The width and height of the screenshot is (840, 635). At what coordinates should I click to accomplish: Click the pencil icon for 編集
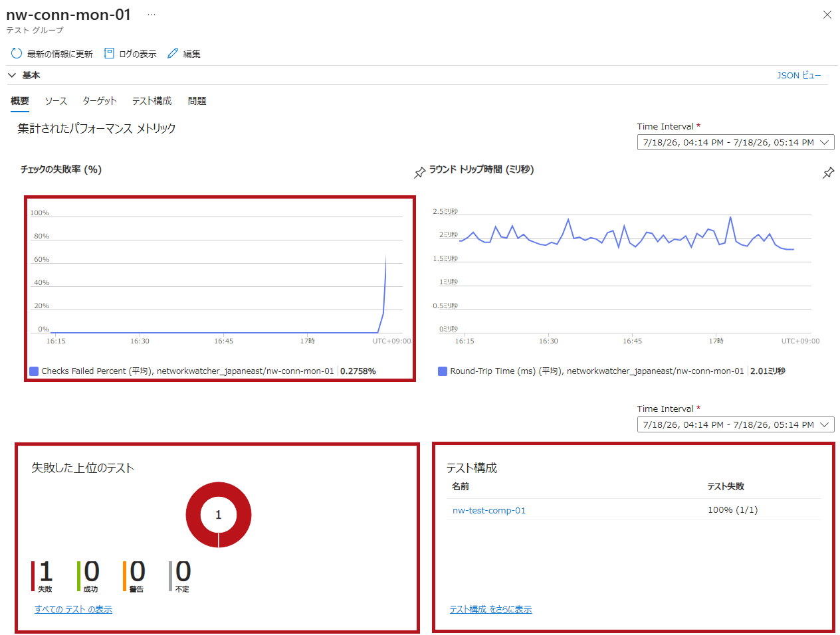(x=173, y=53)
